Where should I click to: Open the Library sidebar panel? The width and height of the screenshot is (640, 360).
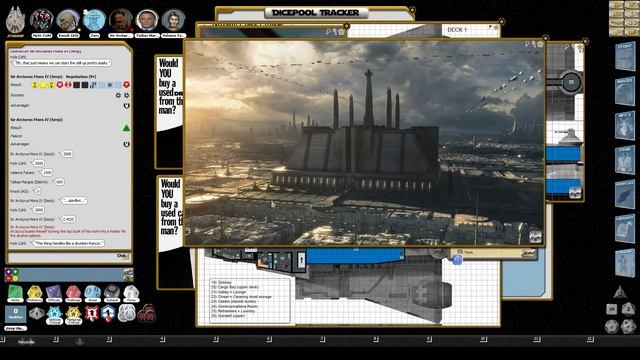tap(625, 229)
